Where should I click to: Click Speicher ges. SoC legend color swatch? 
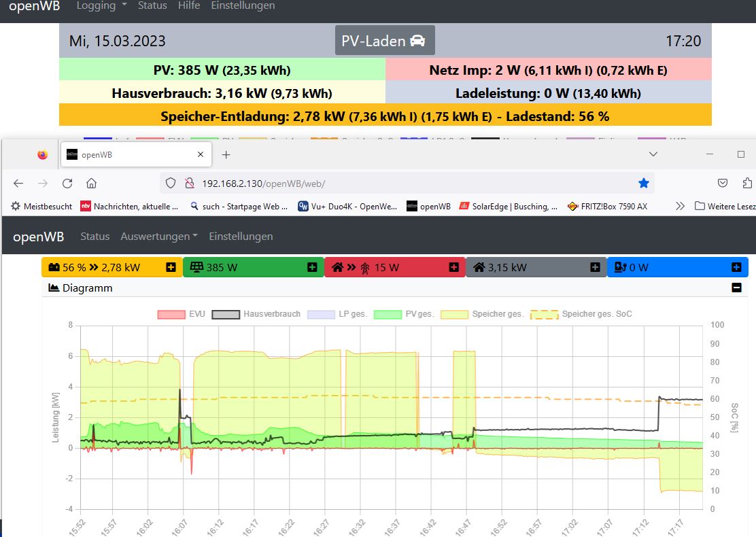[x=545, y=314]
